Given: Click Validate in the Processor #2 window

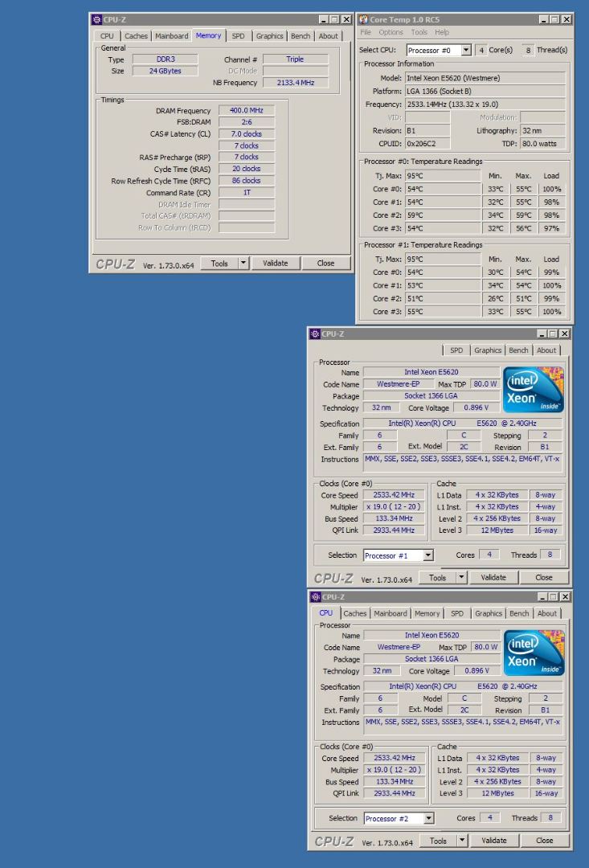Looking at the screenshot, I should click(x=494, y=841).
